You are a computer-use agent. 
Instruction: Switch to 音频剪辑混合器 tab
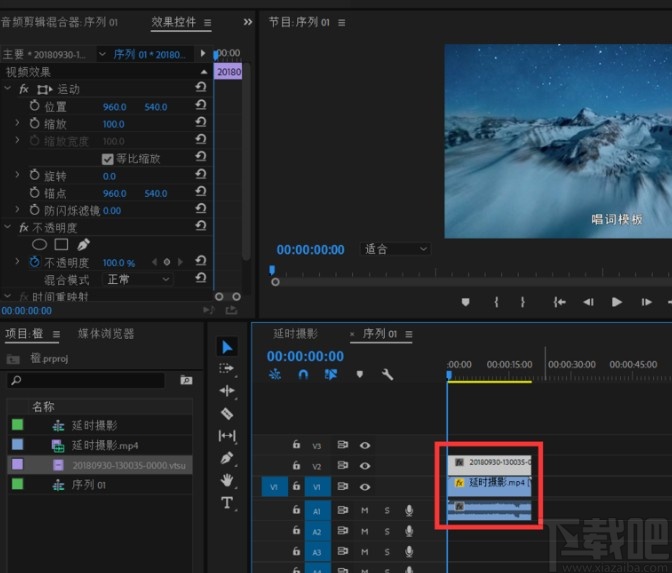[60, 22]
